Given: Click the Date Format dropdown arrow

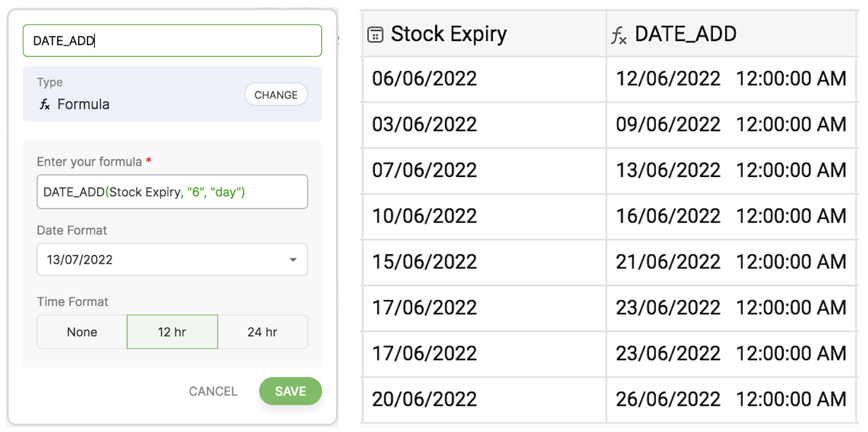Looking at the screenshot, I should [293, 260].
